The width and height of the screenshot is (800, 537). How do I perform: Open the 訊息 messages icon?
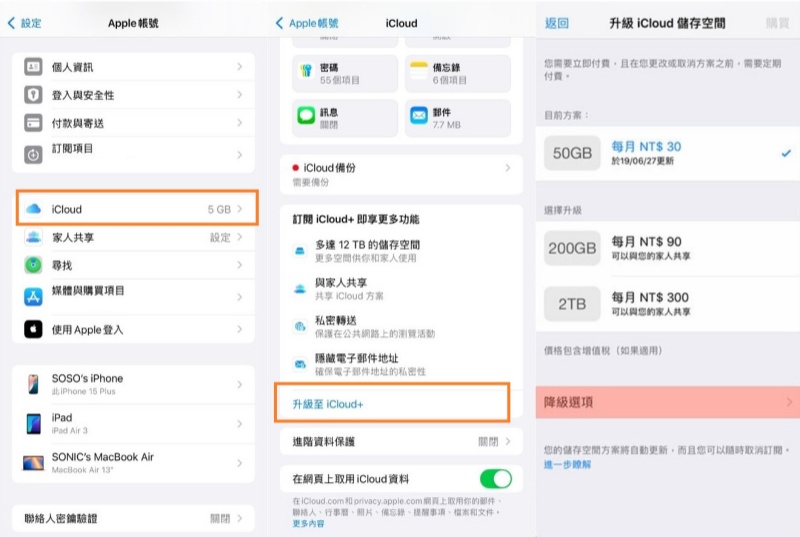pos(306,116)
